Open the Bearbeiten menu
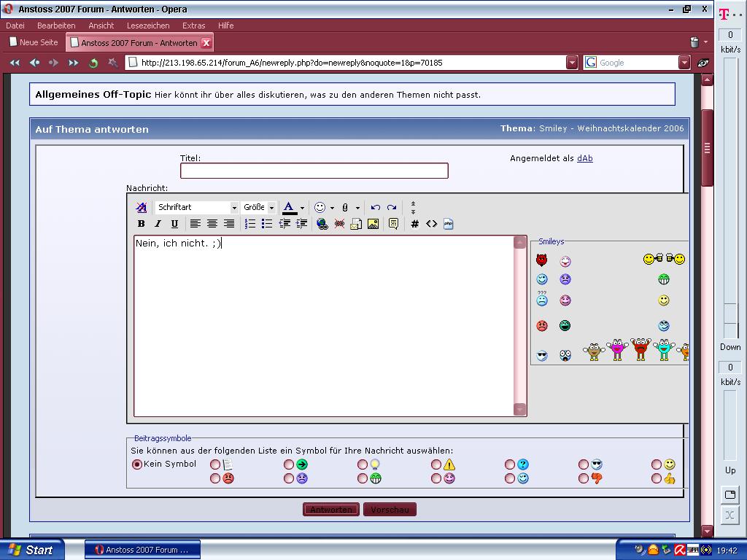This screenshot has width=747, height=560. click(x=56, y=26)
